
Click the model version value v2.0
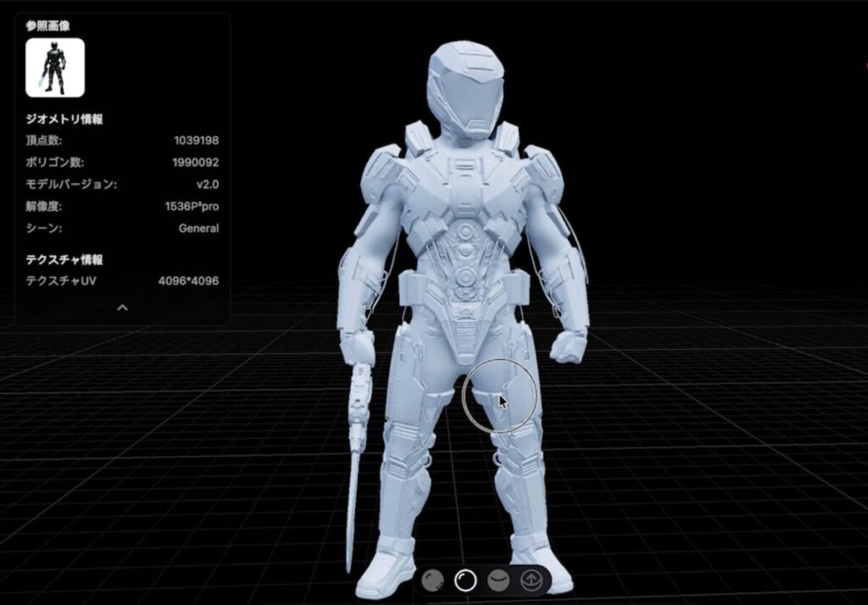pos(207,184)
